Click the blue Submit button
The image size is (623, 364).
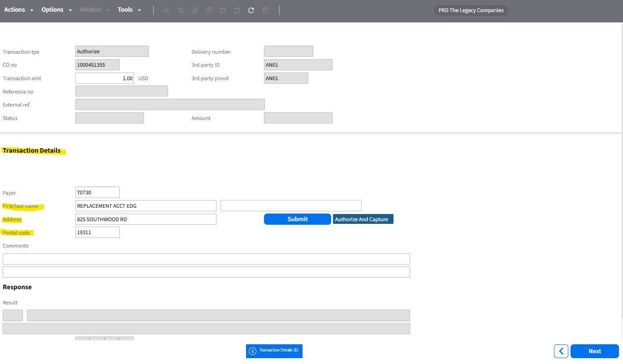298,219
